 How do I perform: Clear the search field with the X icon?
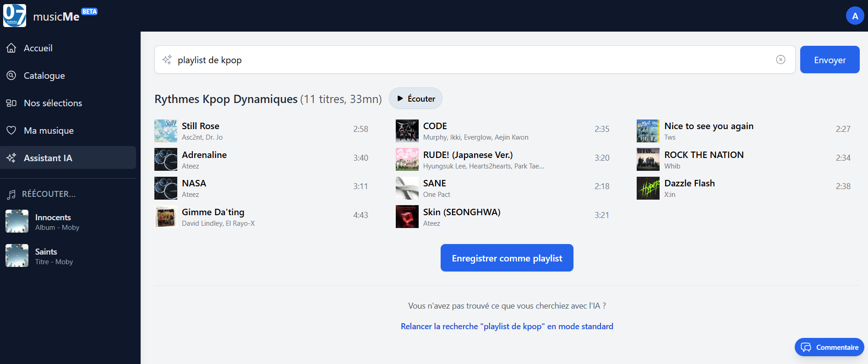coord(781,60)
